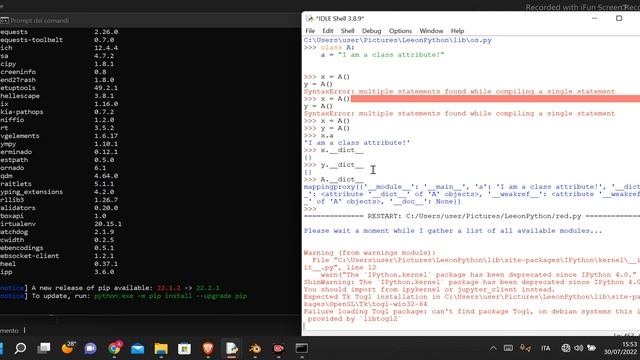
Task: Switch to Blender in the taskbar
Action: point(255,349)
